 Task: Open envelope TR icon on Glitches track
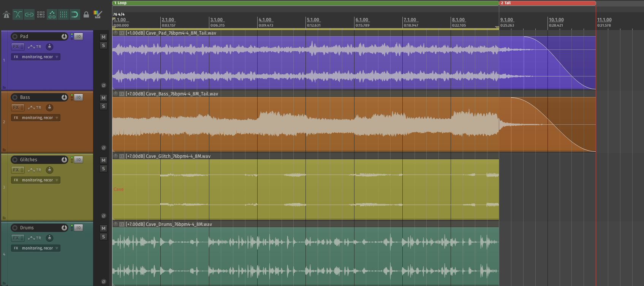[x=35, y=170]
